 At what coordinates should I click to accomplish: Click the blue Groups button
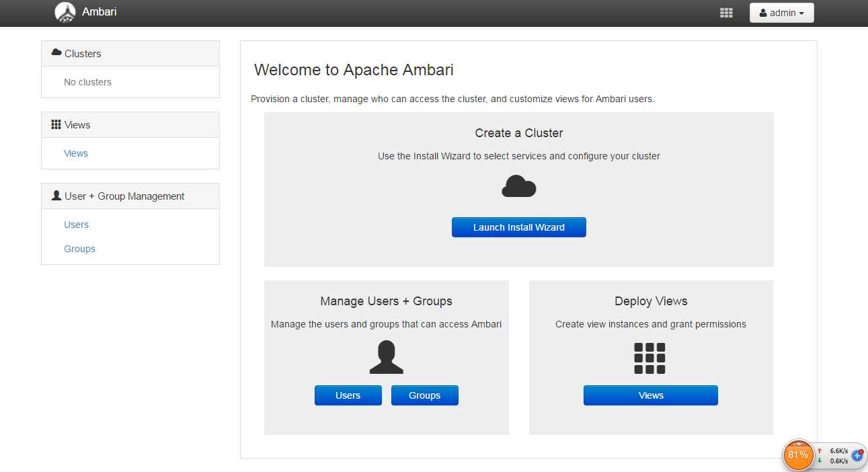tap(425, 395)
